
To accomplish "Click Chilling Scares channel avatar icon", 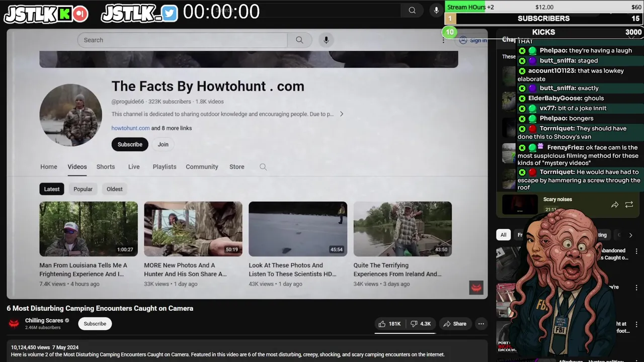I will [14, 324].
